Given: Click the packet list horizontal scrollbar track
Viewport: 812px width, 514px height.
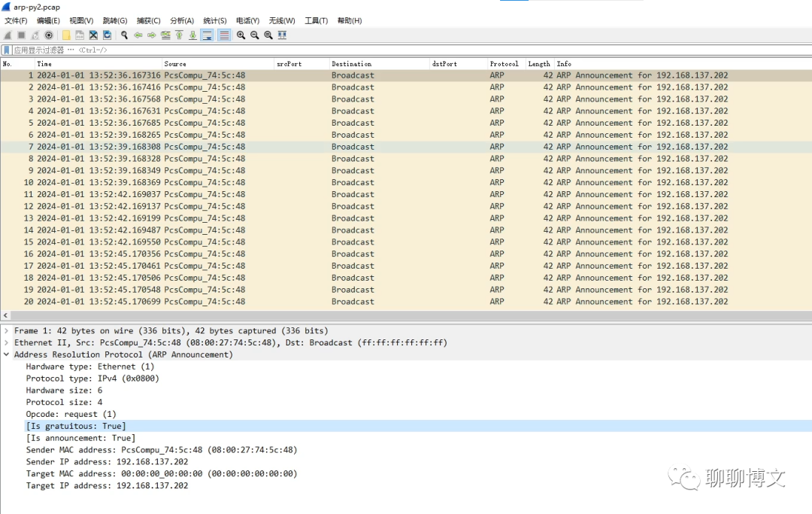Looking at the screenshot, I should (411, 315).
